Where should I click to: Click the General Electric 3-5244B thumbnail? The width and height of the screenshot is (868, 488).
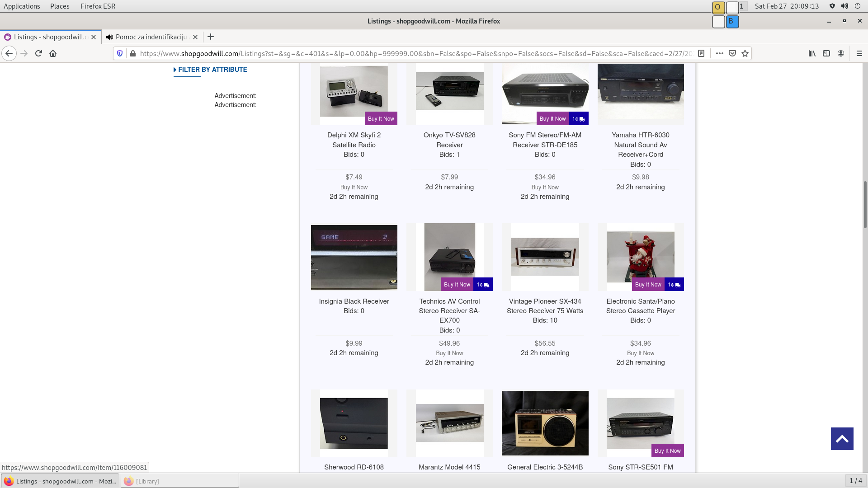coord(545,423)
